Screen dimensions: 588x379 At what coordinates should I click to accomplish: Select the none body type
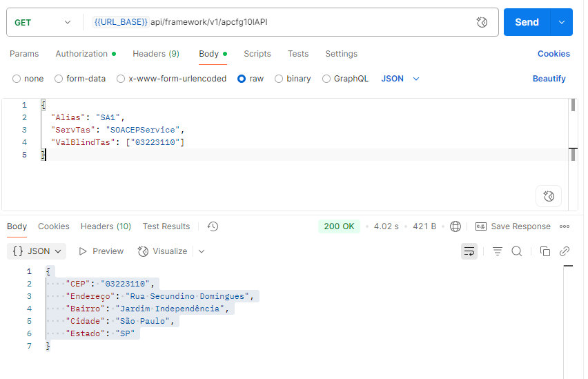coord(17,79)
